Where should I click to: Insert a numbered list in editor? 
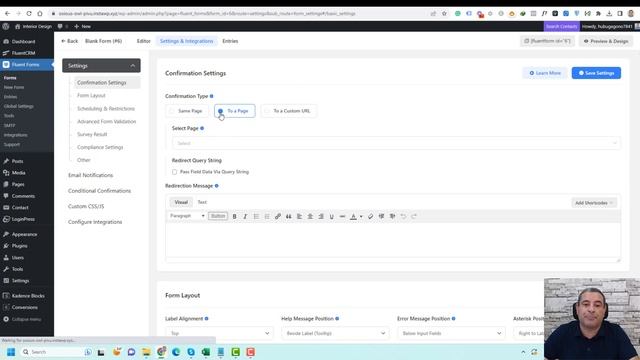[267, 216]
